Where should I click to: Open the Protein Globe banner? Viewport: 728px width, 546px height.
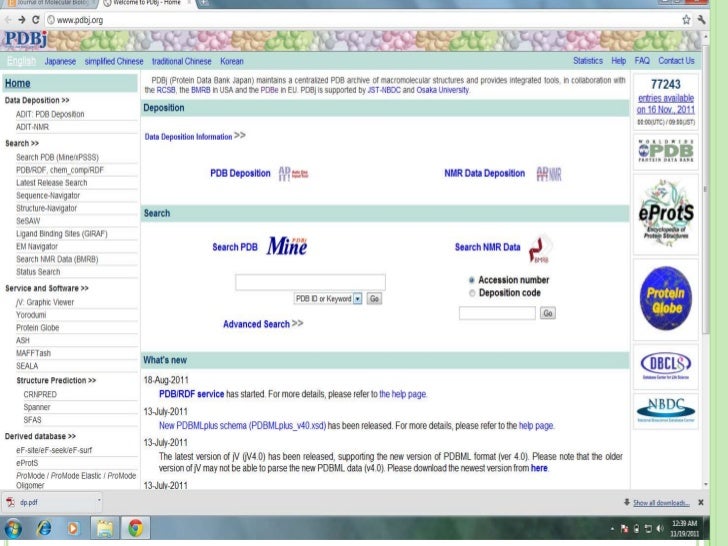coord(666,299)
